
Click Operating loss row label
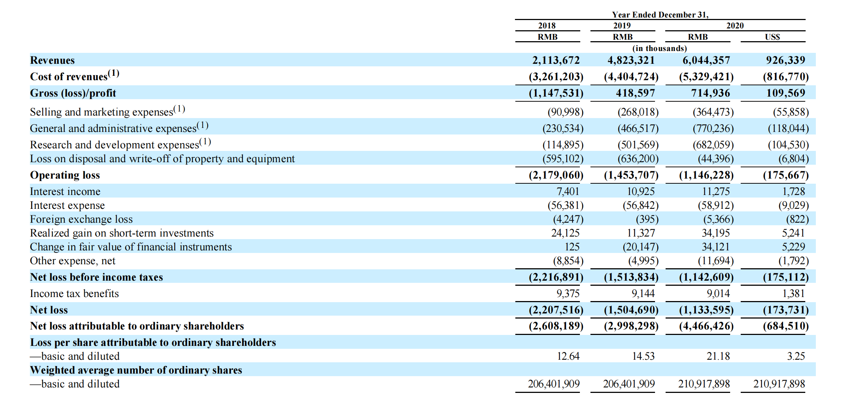[x=65, y=175]
